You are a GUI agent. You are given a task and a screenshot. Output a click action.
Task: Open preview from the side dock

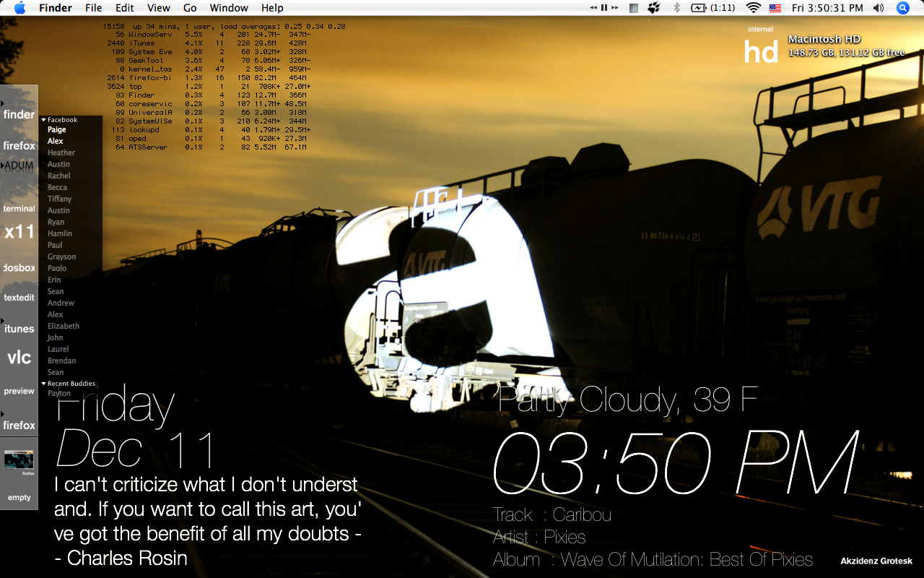coord(19,391)
